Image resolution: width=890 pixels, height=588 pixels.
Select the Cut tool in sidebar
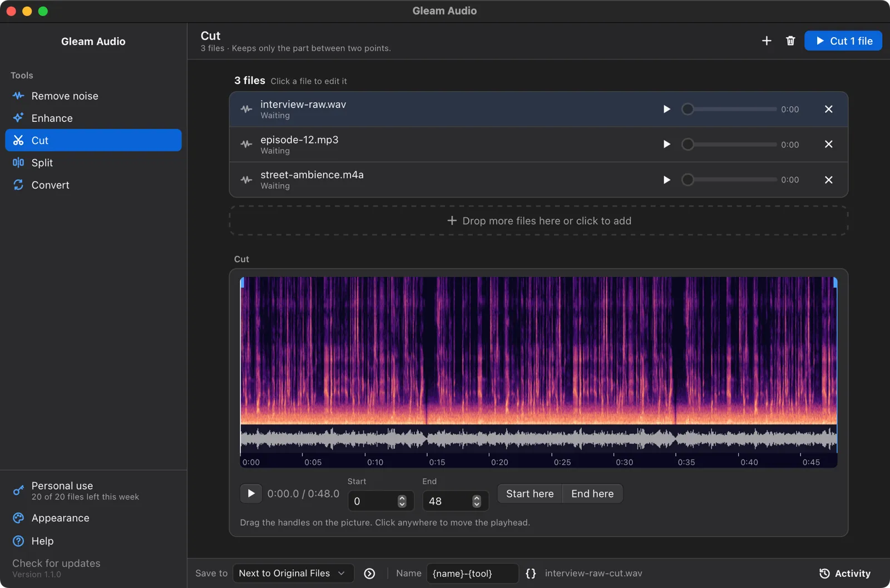click(93, 140)
